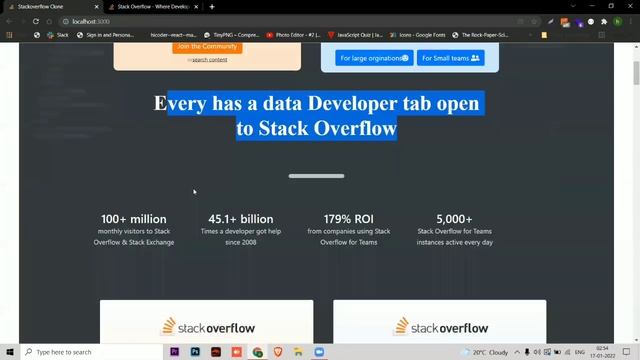The height and width of the screenshot is (360, 640).
Task: Click the 179% ROI statistic
Action: click(x=349, y=230)
